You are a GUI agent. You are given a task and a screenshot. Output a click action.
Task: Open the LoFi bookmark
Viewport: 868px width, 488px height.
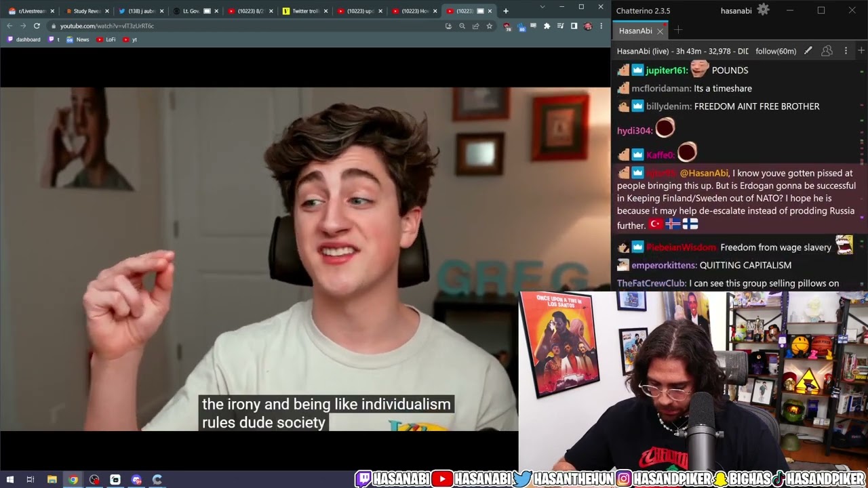click(106, 39)
